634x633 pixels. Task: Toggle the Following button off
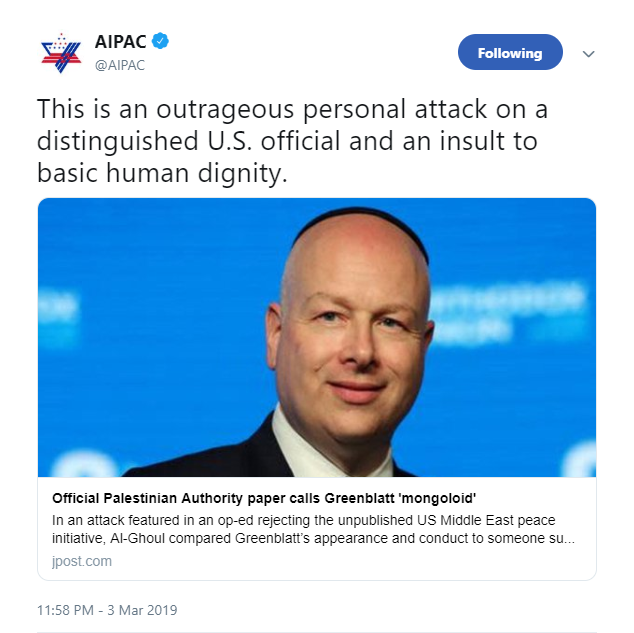point(510,52)
